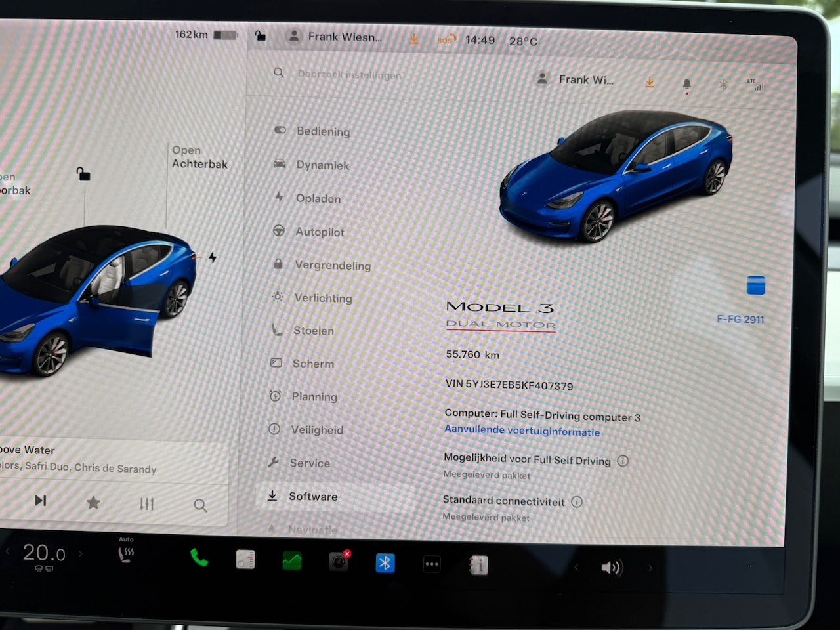Tap the media player search icon
The image size is (840, 630).
point(200,505)
